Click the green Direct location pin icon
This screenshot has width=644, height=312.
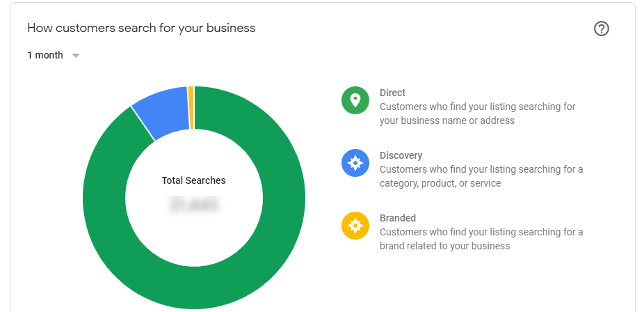(355, 100)
